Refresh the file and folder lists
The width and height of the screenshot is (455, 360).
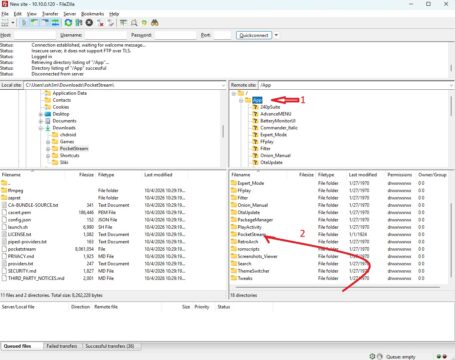68,23
